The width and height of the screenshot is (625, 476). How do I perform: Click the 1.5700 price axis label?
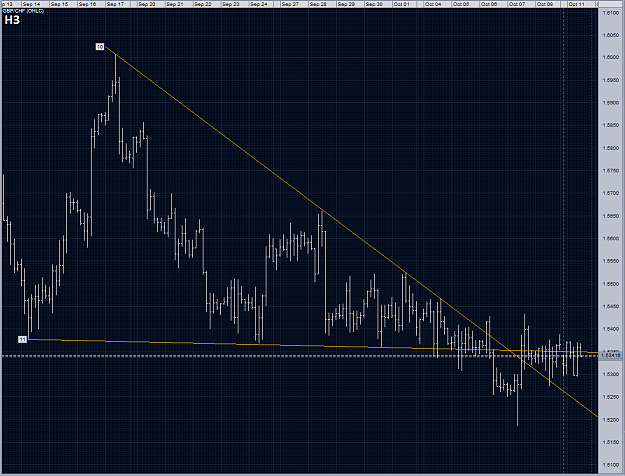click(x=610, y=193)
